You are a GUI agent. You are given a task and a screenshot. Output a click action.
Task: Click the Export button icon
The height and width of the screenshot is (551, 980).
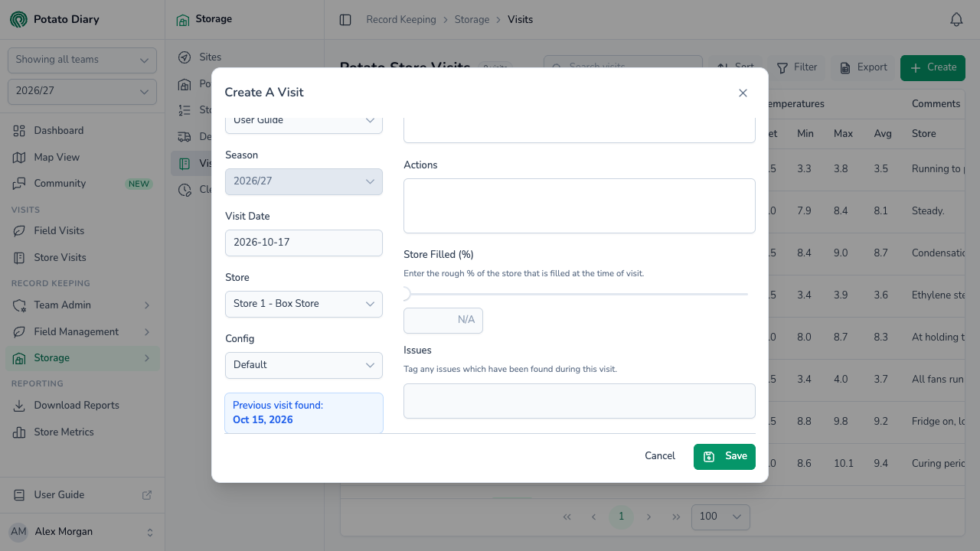point(845,67)
